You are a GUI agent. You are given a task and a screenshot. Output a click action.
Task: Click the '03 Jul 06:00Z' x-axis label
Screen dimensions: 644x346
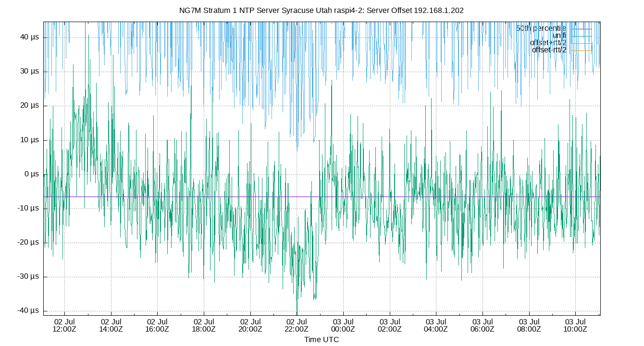click(483, 325)
